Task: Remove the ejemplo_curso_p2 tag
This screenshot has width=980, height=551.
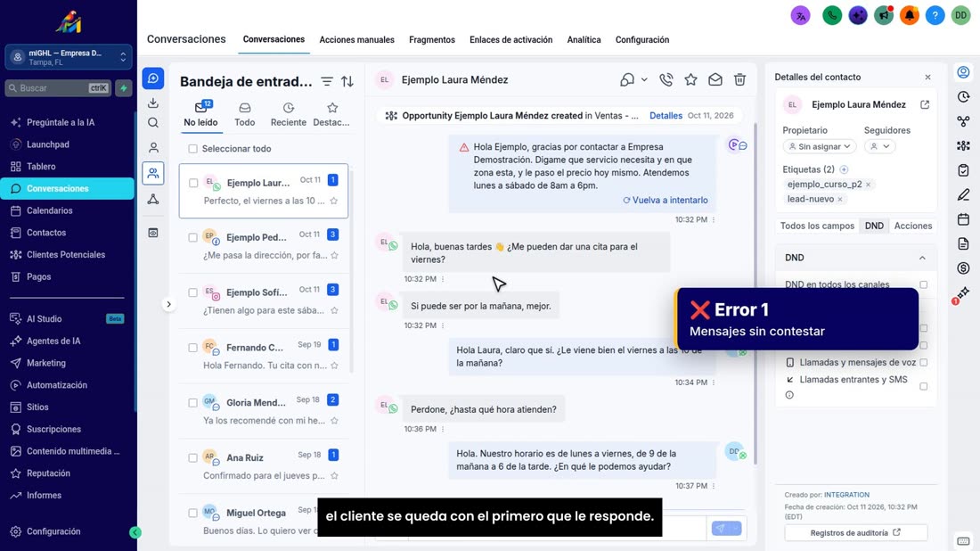Action: pyautogui.click(x=868, y=185)
